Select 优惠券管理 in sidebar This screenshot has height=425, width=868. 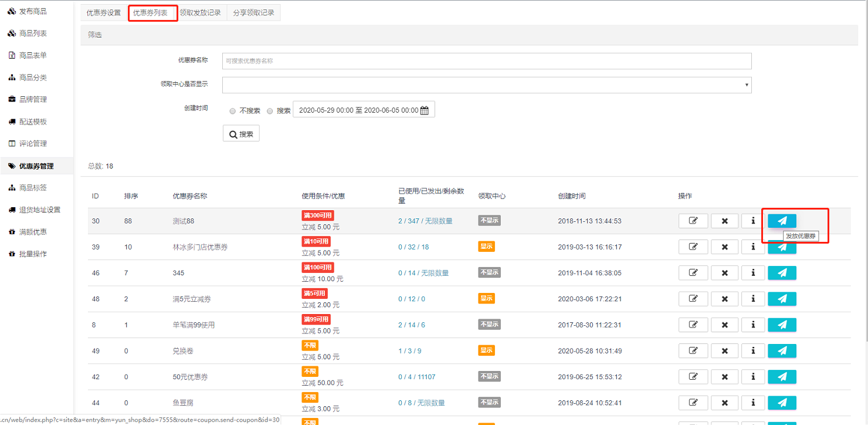click(x=36, y=166)
